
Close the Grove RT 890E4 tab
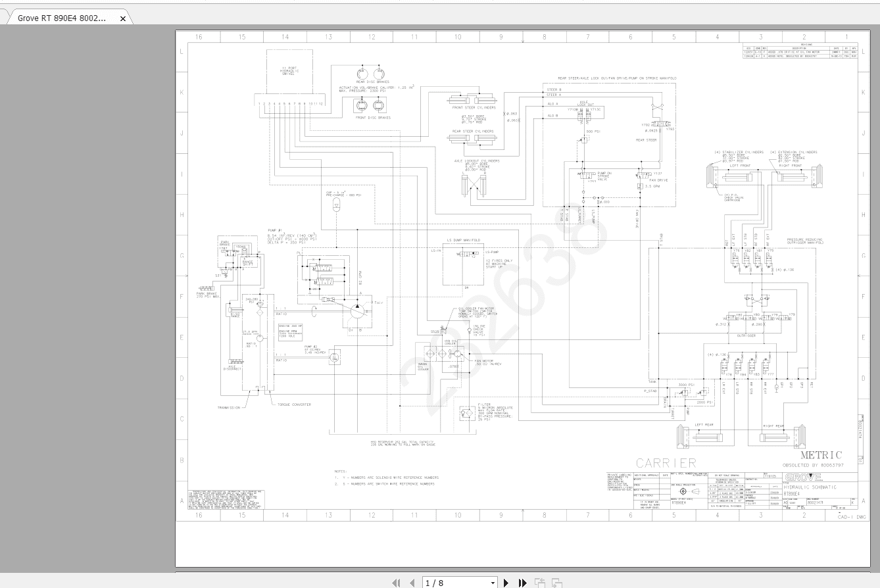pyautogui.click(x=122, y=19)
